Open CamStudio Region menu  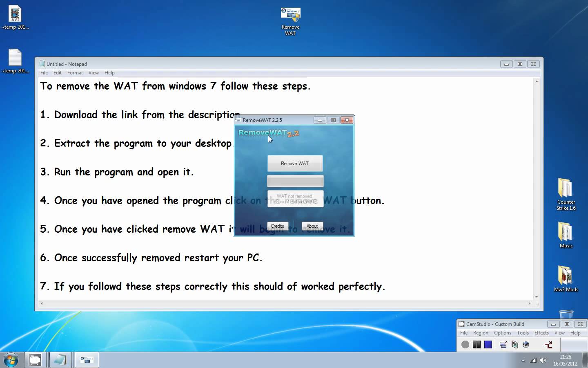click(481, 333)
